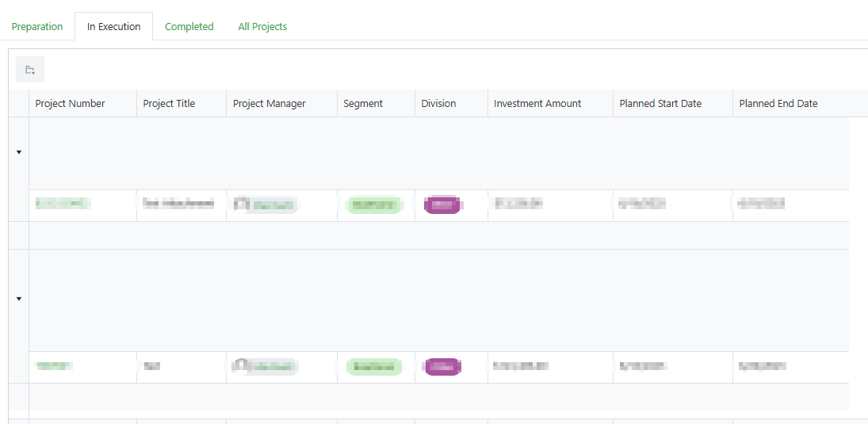868x424 pixels.
Task: Click the Project Manager column header
Action: click(269, 103)
